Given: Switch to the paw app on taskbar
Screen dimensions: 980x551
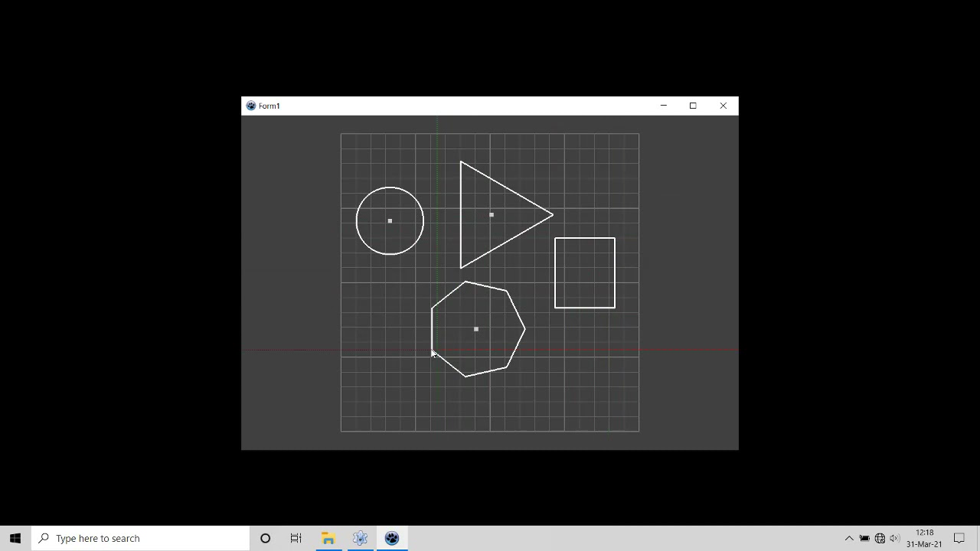Looking at the screenshot, I should point(392,538).
